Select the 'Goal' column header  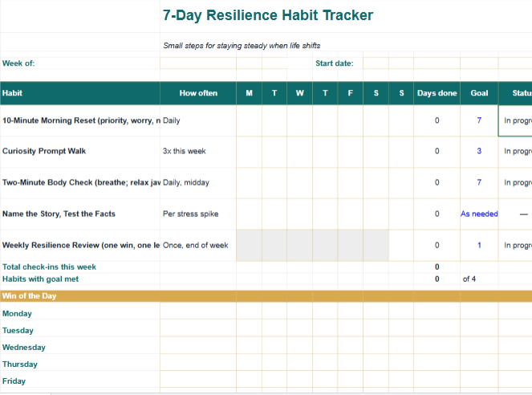(x=479, y=93)
